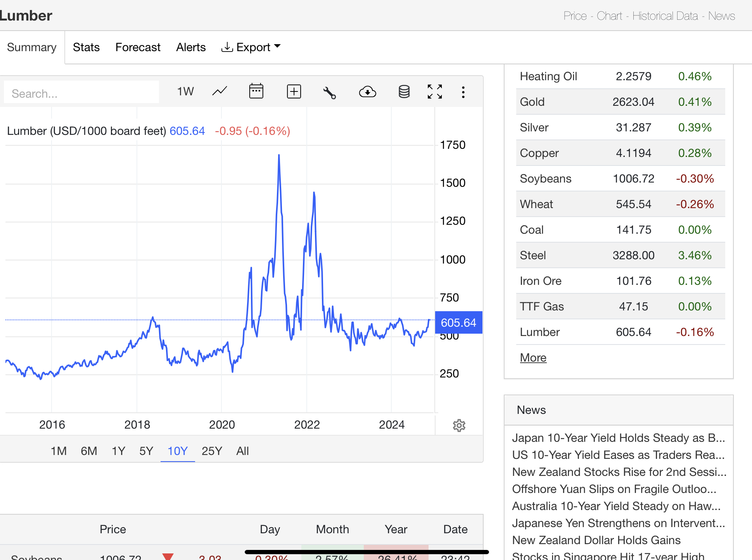This screenshot has width=752, height=560.
Task: Open the database stack data icon
Action: tap(404, 92)
